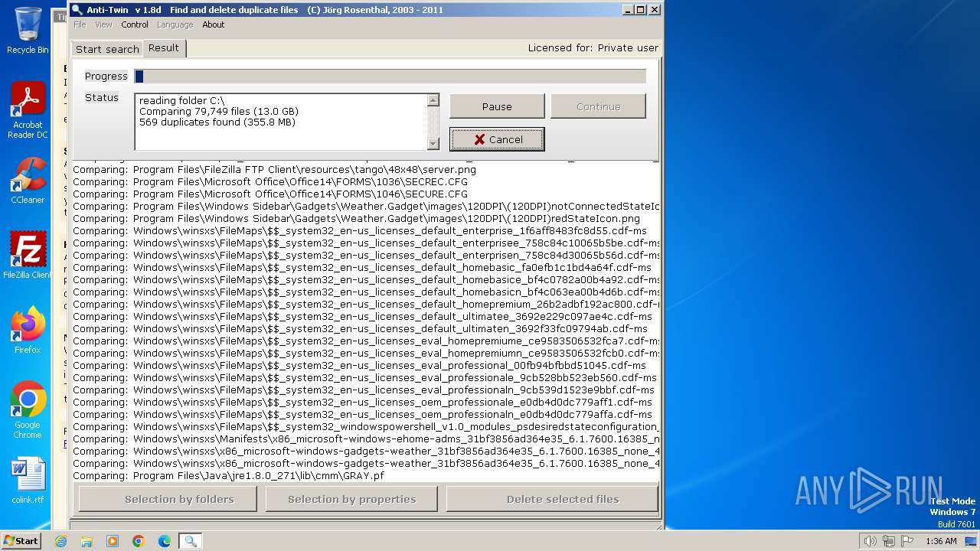Select the oem_professionale_e0db4d0dc779aff1 row
980x551 pixels.
coord(365,403)
